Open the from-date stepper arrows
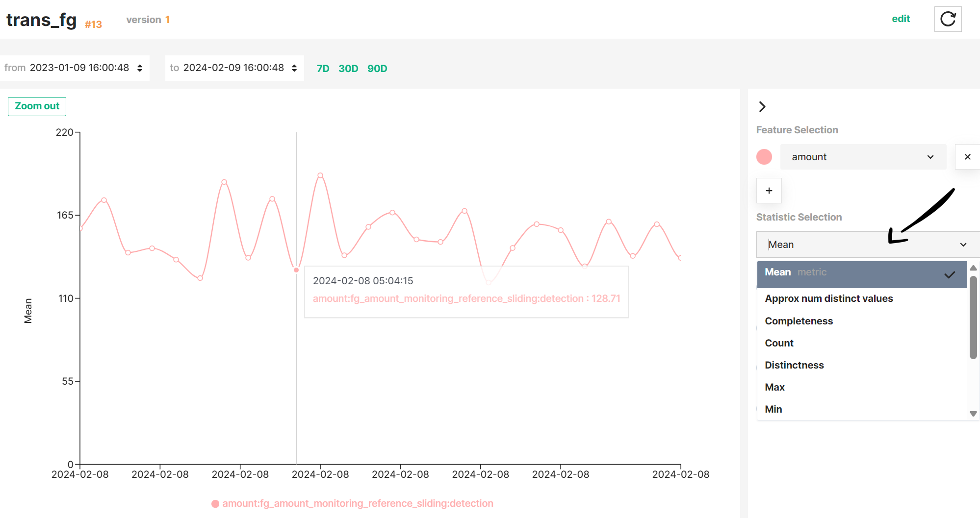Image resolution: width=980 pixels, height=518 pixels. pyautogui.click(x=139, y=68)
